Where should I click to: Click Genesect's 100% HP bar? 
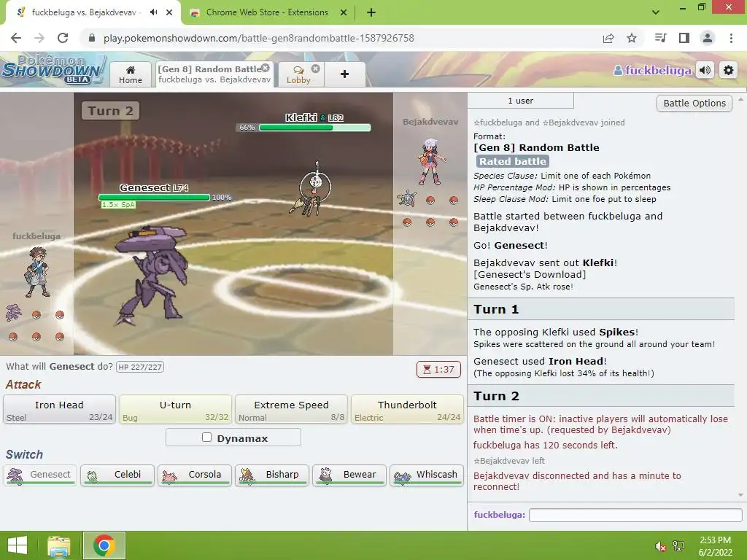(154, 197)
